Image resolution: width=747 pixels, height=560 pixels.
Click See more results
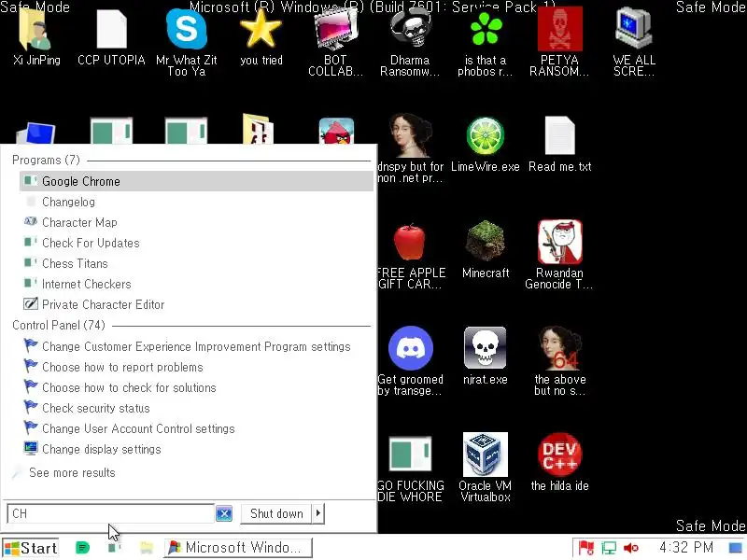(x=72, y=472)
